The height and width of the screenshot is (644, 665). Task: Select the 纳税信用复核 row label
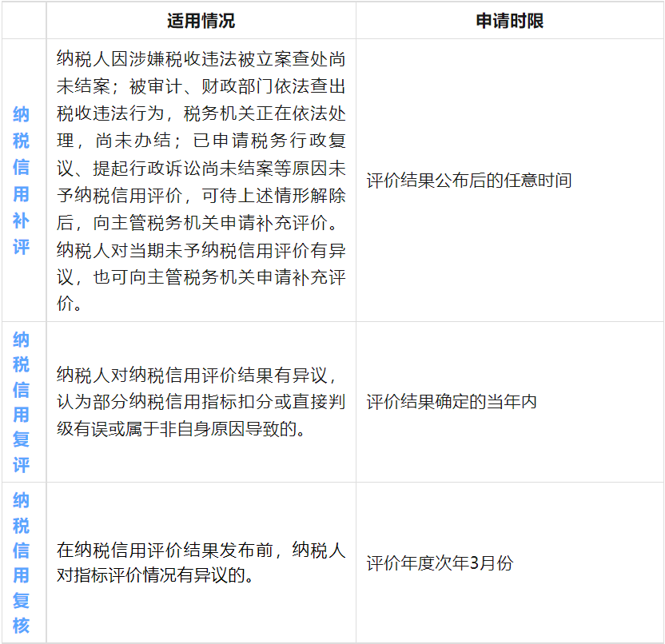click(x=22, y=563)
